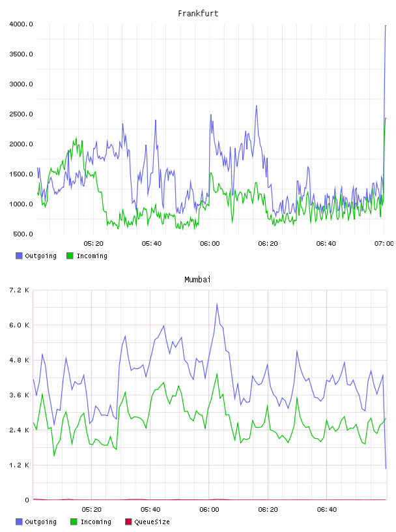Click the red QueueSize swatch in Mumbai legend
This screenshot has height=532, width=396.
[x=128, y=522]
